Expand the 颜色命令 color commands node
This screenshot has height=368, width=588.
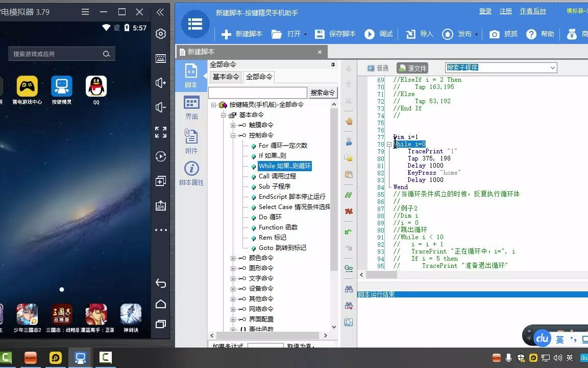pos(233,258)
